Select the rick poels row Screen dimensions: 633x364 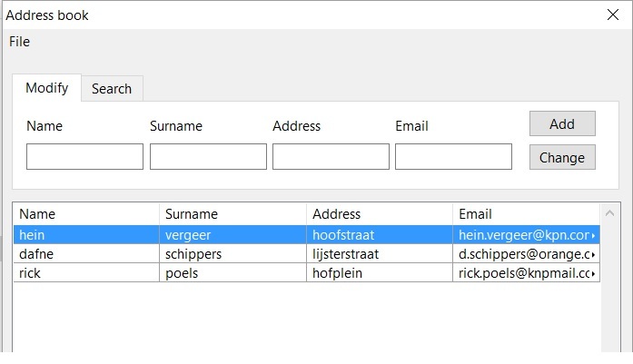click(x=307, y=273)
